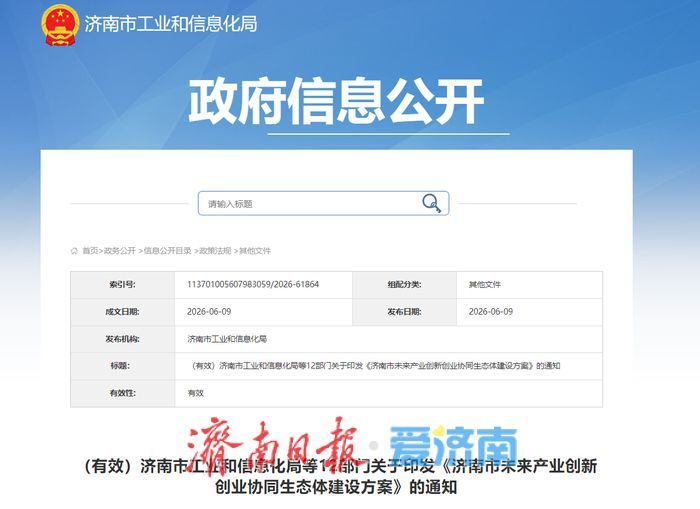Open 信息公开目录 breadcrumb link
The width and height of the screenshot is (700, 509).
click(167, 251)
